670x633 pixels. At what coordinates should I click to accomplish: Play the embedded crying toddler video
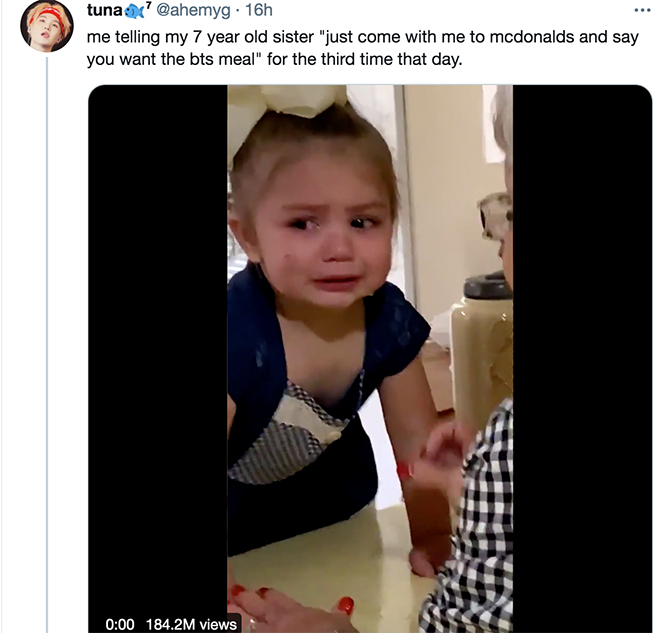click(370, 358)
